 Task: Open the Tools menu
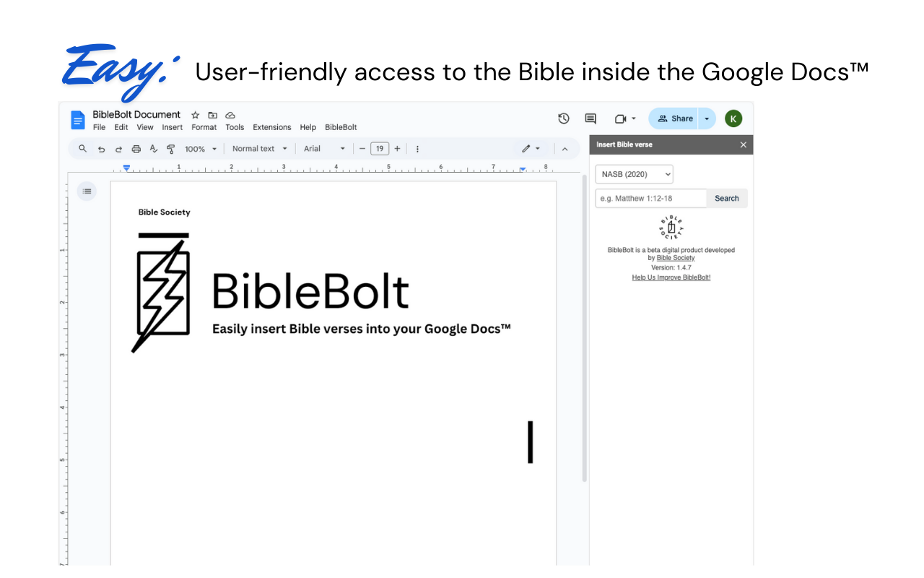coord(235,127)
